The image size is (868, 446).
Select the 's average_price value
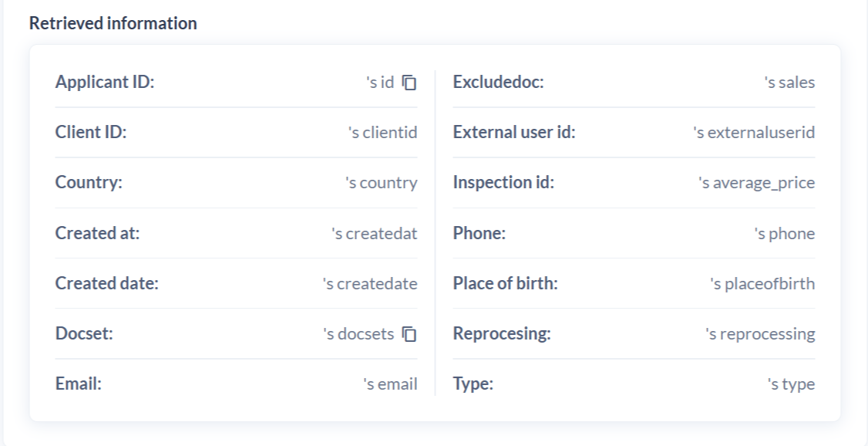[756, 184]
